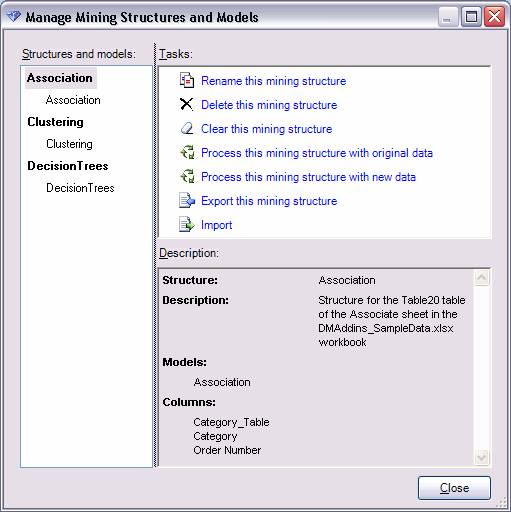The height and width of the screenshot is (512, 511).
Task: Click the Close button at bottom
Action: [454, 488]
